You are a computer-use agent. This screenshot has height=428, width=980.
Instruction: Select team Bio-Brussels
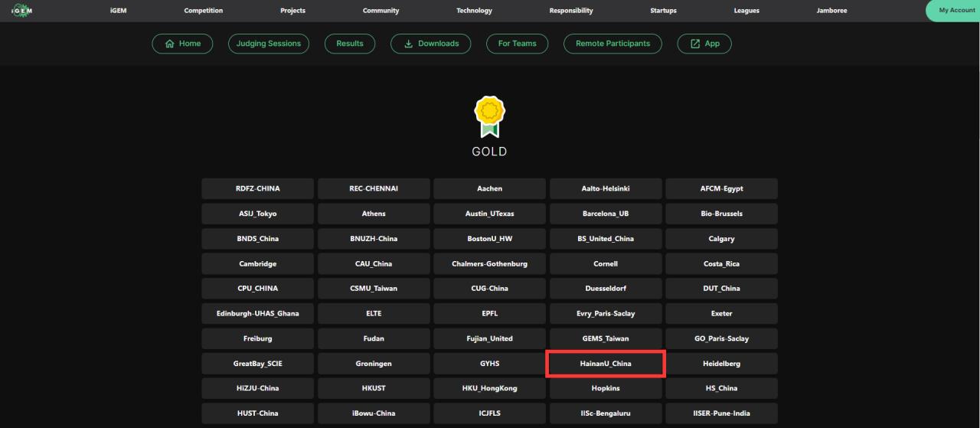tap(721, 214)
